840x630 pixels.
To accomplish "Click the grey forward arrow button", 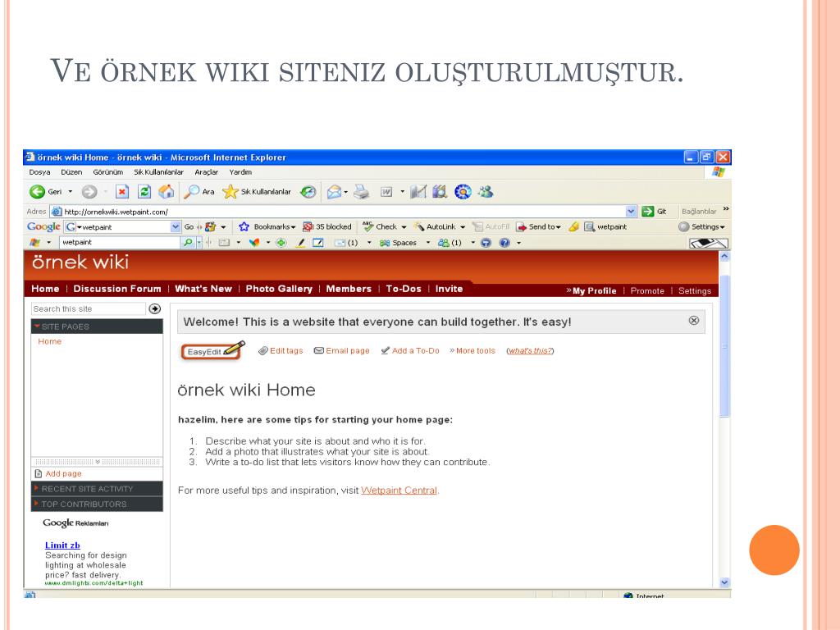I will point(89,192).
